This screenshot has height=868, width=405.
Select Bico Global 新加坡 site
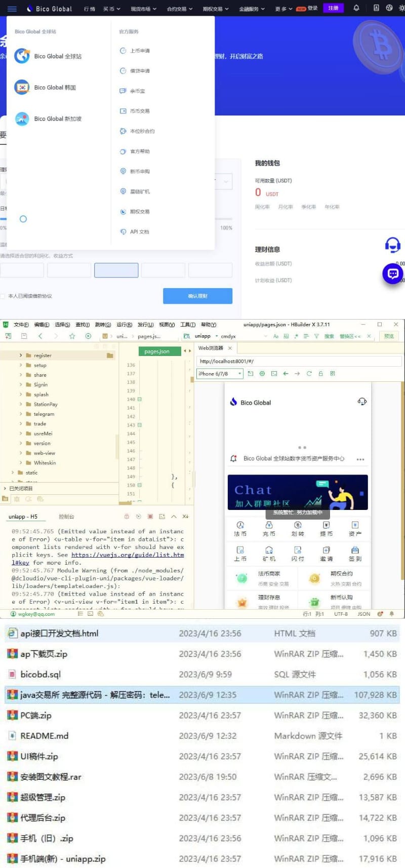[48, 119]
